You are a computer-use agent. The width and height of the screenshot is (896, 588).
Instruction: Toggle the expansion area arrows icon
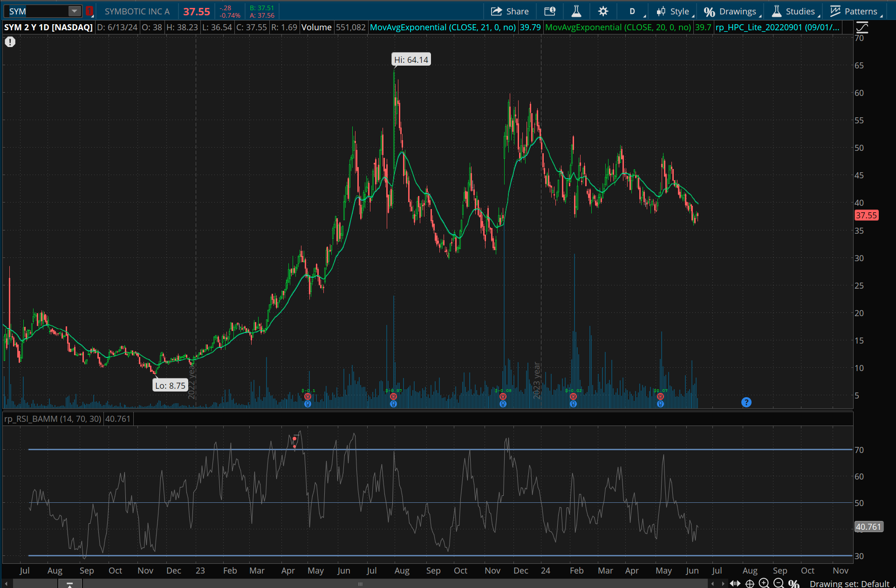735,583
